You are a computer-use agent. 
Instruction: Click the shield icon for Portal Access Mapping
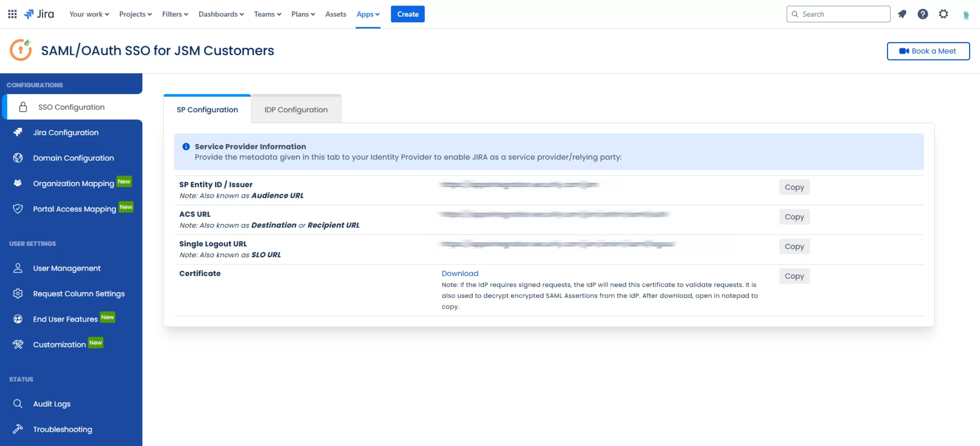pos(18,209)
